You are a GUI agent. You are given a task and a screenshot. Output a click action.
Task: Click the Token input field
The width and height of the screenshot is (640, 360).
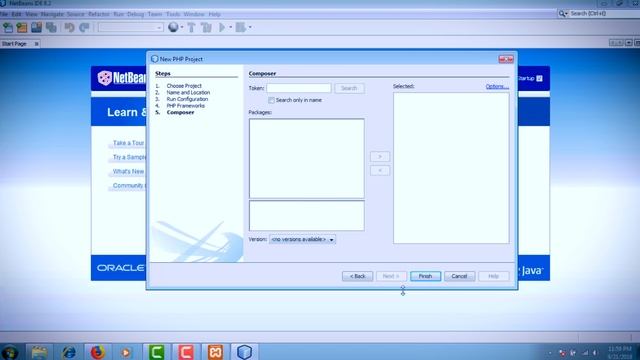299,88
